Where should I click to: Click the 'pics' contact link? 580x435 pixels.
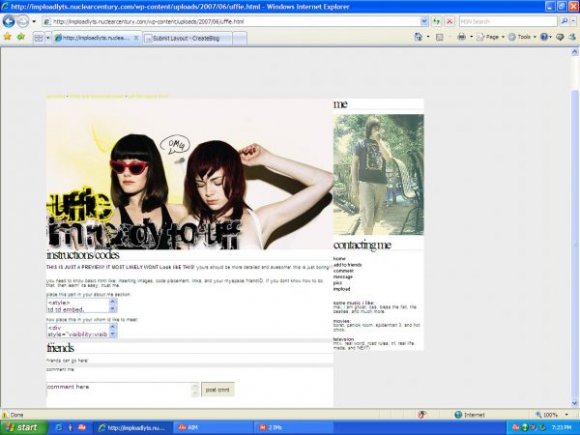(337, 283)
